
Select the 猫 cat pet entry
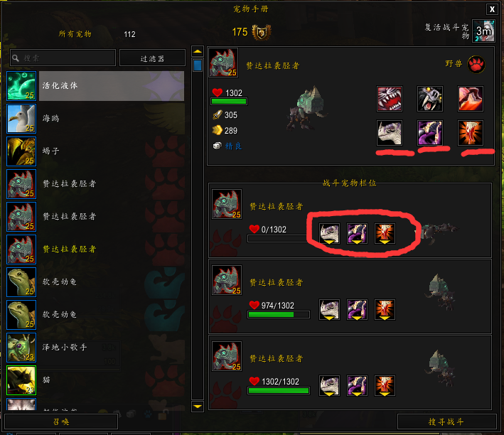coord(95,380)
